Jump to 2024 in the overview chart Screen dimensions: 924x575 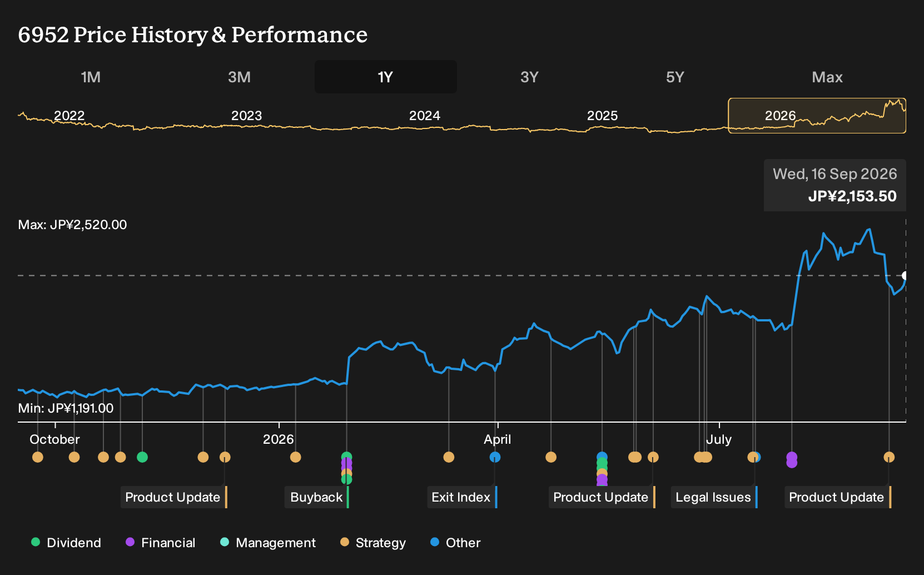tap(424, 116)
